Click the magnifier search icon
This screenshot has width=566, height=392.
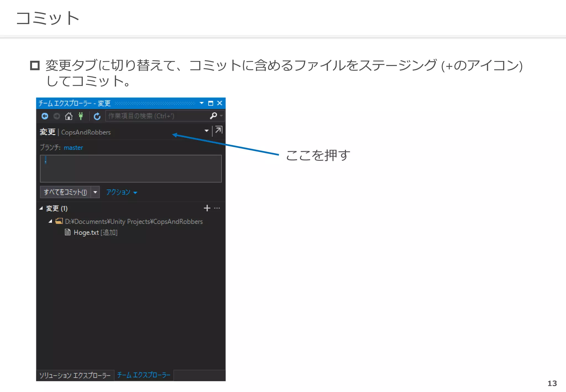click(x=213, y=116)
